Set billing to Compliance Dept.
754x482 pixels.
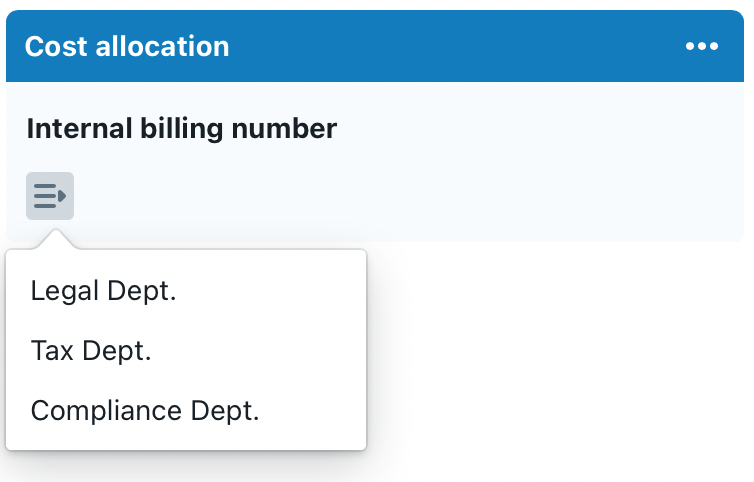point(145,411)
